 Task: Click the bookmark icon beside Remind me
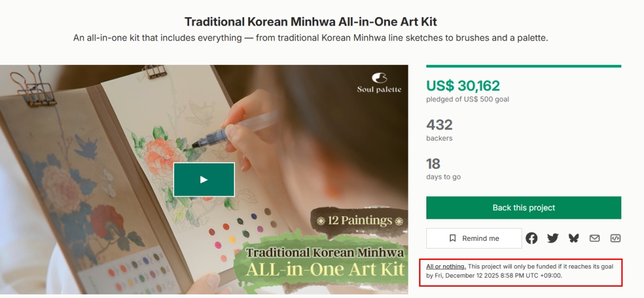[453, 238]
